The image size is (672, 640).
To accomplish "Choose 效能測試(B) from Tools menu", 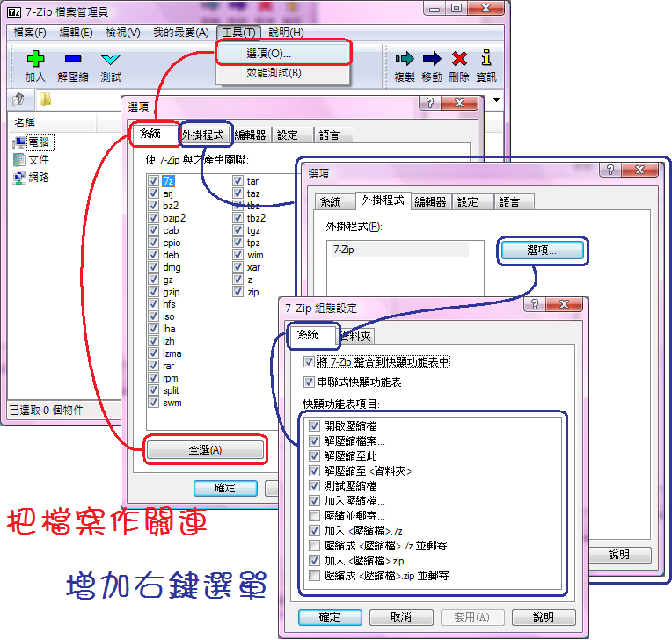I will pyautogui.click(x=283, y=73).
